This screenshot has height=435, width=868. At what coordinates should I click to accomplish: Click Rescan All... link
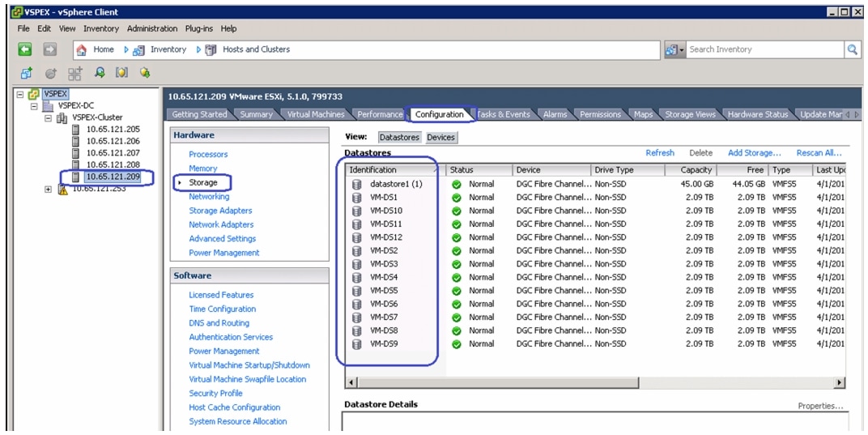pos(819,152)
